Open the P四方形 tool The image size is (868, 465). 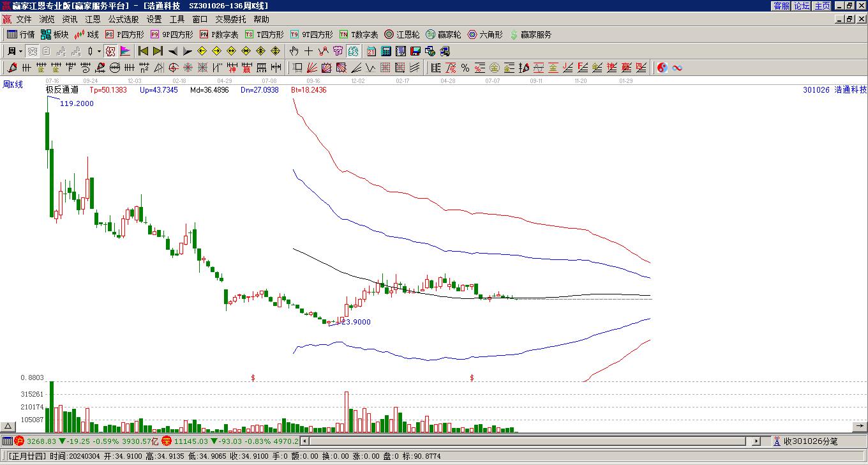coord(124,34)
